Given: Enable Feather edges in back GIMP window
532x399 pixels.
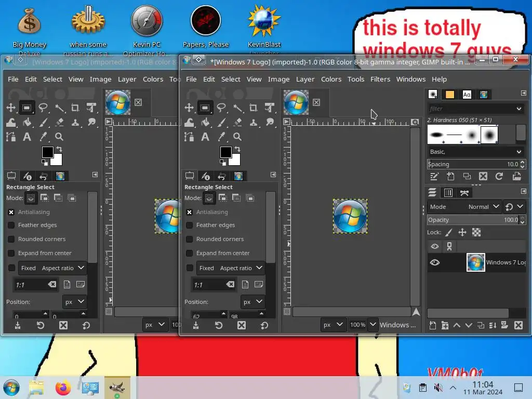Looking at the screenshot, I should click(11, 225).
